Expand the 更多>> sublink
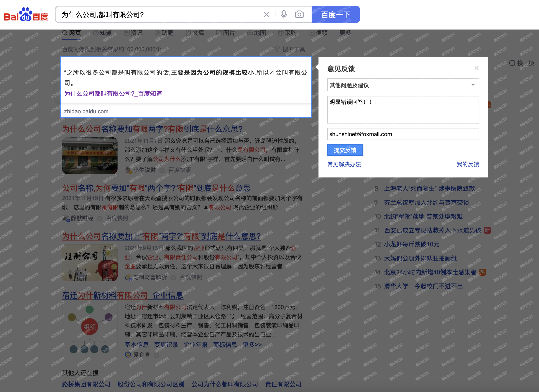The image size is (539, 392). pyautogui.click(x=252, y=345)
